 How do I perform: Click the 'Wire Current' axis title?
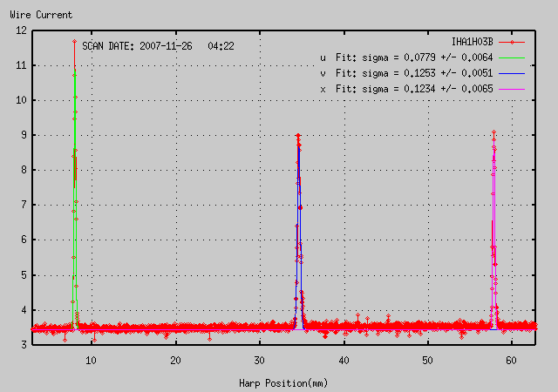click(x=41, y=15)
